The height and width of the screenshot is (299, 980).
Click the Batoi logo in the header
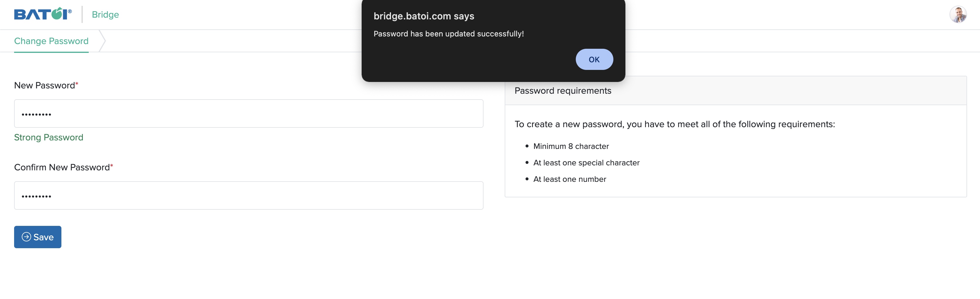coord(43,14)
